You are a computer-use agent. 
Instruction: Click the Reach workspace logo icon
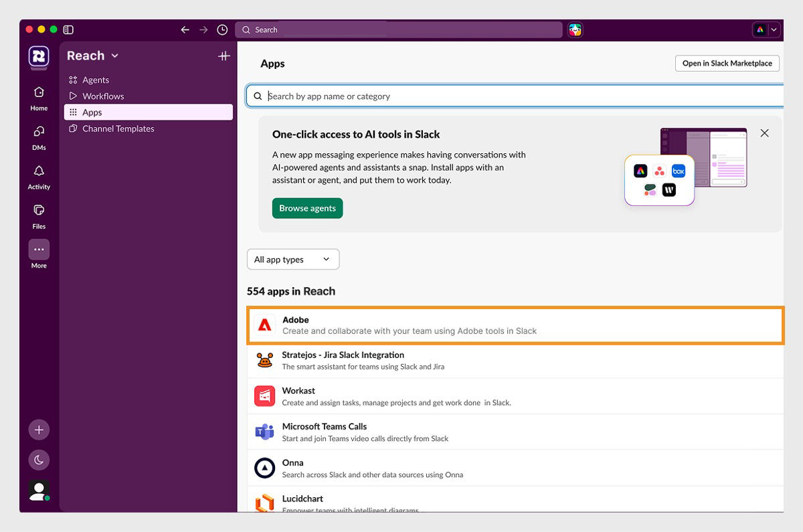click(x=39, y=56)
